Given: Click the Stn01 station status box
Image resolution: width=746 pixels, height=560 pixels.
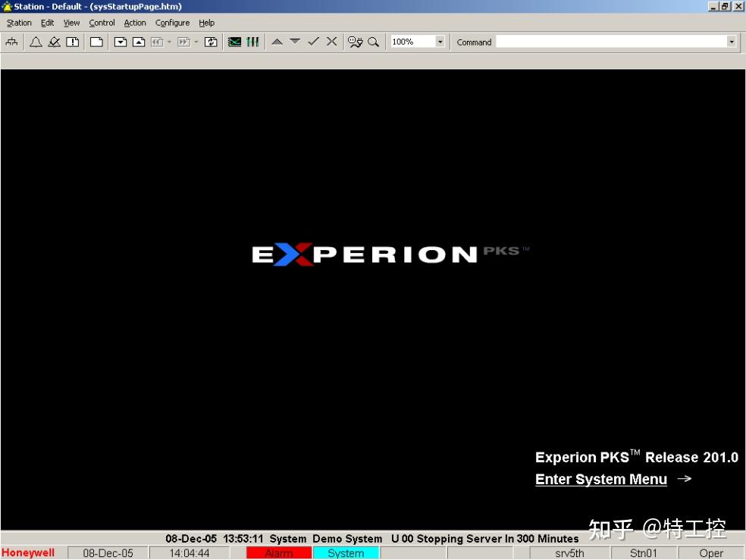Looking at the screenshot, I should click(643, 553).
